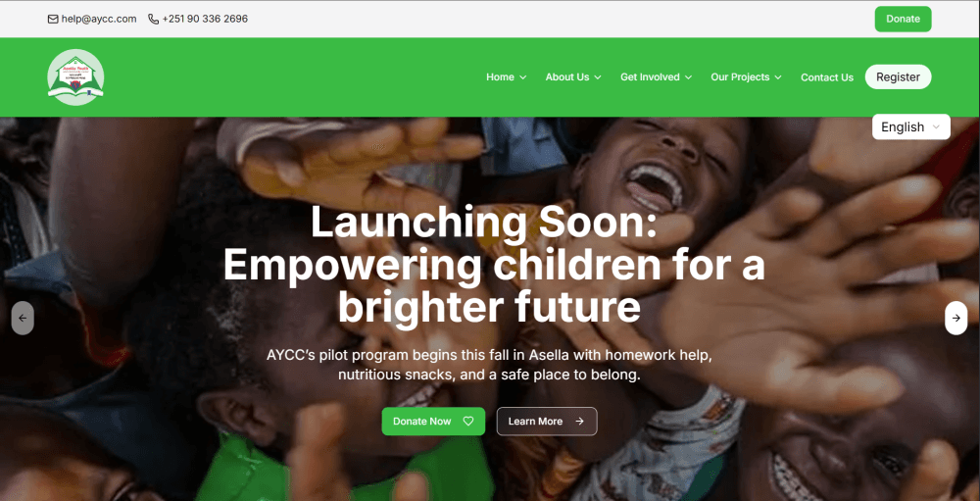Image resolution: width=980 pixels, height=501 pixels.
Task: Click the +251 90 336 2696 phone link
Action: tap(205, 19)
